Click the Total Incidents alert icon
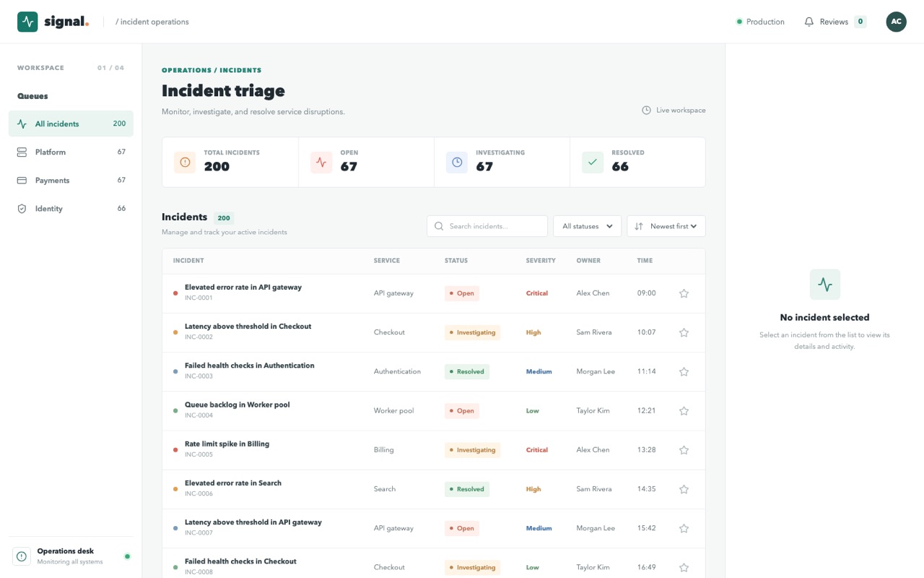 (x=185, y=163)
